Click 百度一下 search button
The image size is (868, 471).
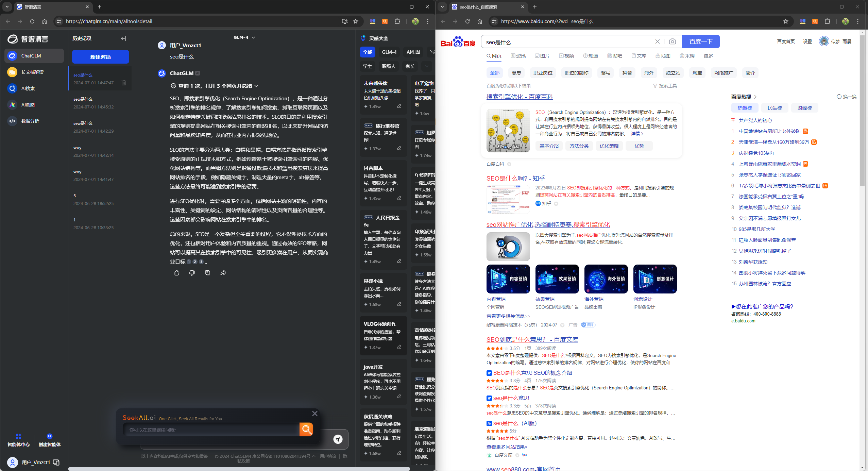point(701,41)
